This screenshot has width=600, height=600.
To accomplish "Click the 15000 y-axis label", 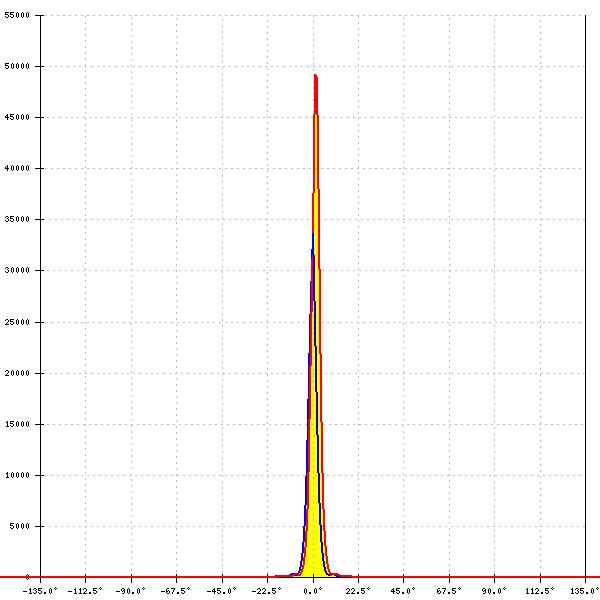I will click(17, 424).
